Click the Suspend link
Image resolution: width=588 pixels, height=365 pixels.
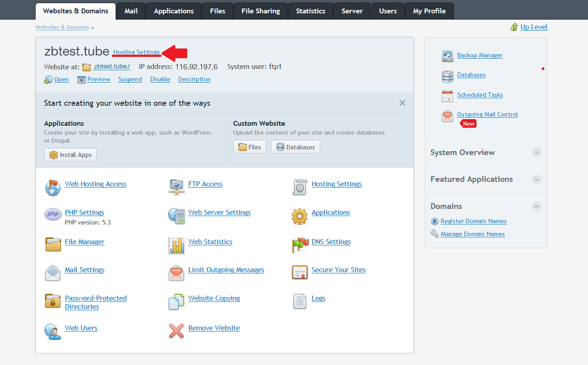point(130,79)
